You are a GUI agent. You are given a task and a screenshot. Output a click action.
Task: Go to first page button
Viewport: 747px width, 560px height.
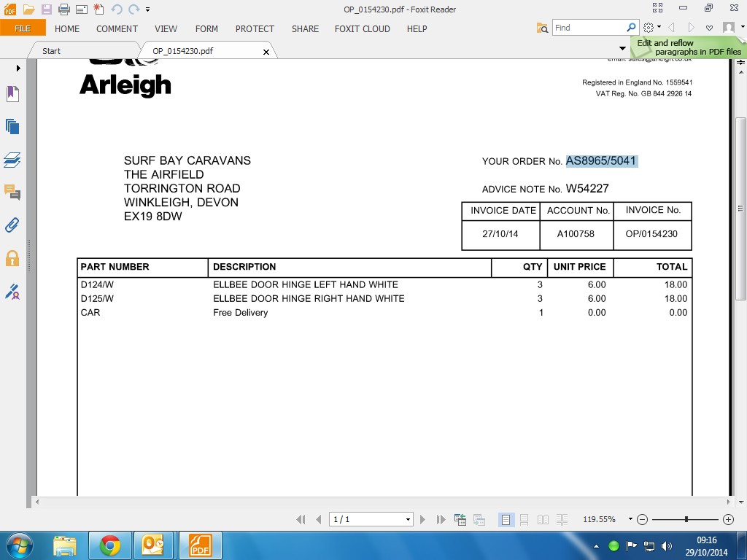[x=301, y=519]
